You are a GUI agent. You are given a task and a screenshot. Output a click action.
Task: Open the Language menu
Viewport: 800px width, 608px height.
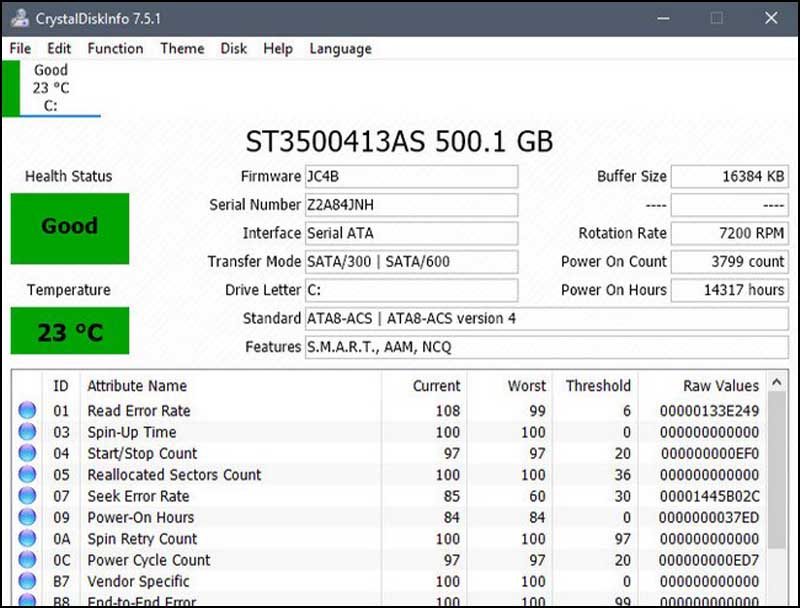click(340, 48)
